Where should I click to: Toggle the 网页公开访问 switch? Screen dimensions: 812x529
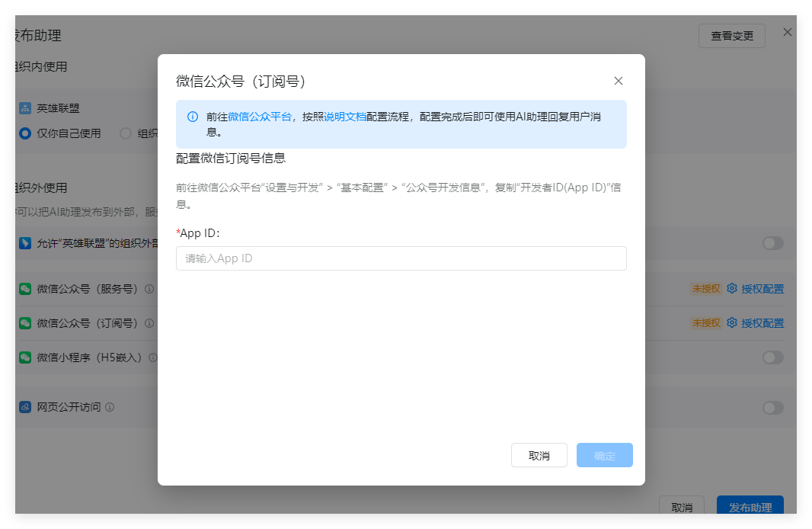tap(772, 408)
